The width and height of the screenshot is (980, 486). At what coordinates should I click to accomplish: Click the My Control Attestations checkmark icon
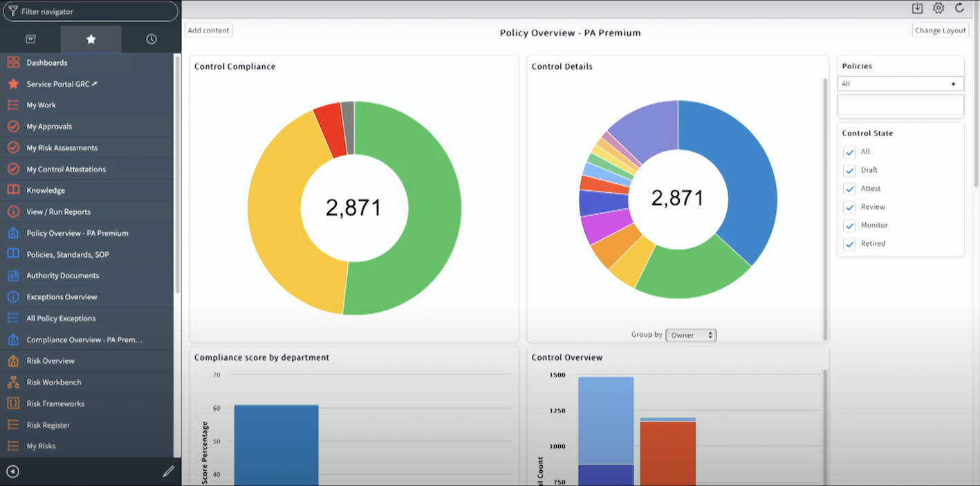(x=13, y=169)
